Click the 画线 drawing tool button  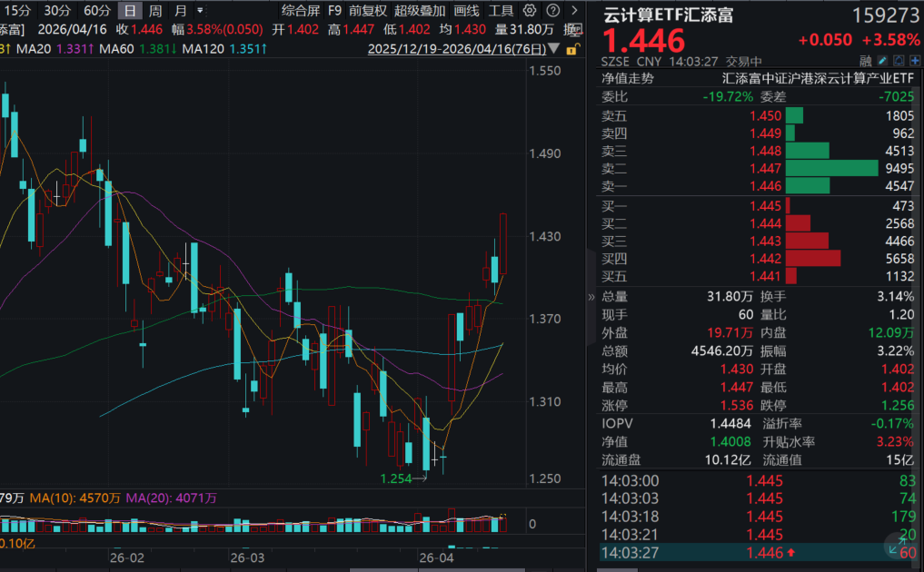tap(466, 11)
